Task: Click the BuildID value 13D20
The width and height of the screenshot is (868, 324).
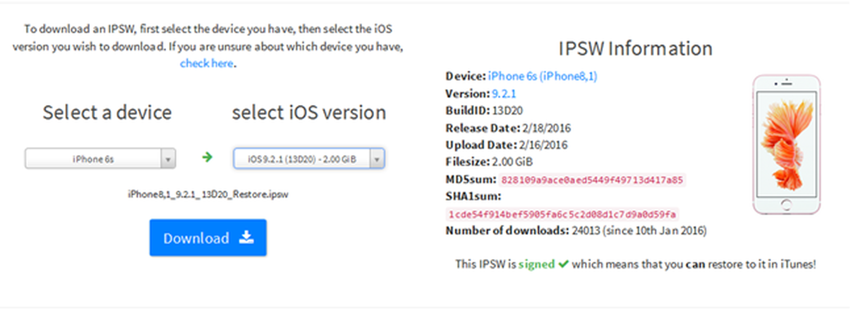Action: point(507,111)
